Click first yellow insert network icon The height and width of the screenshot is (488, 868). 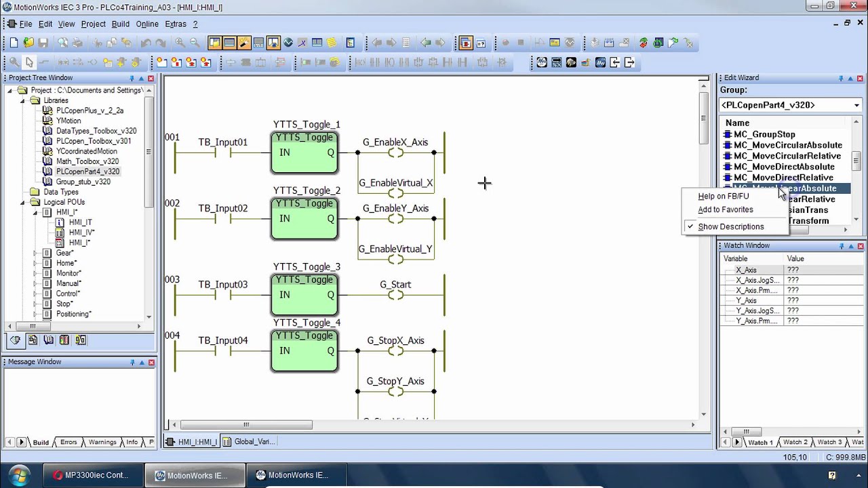pos(161,62)
